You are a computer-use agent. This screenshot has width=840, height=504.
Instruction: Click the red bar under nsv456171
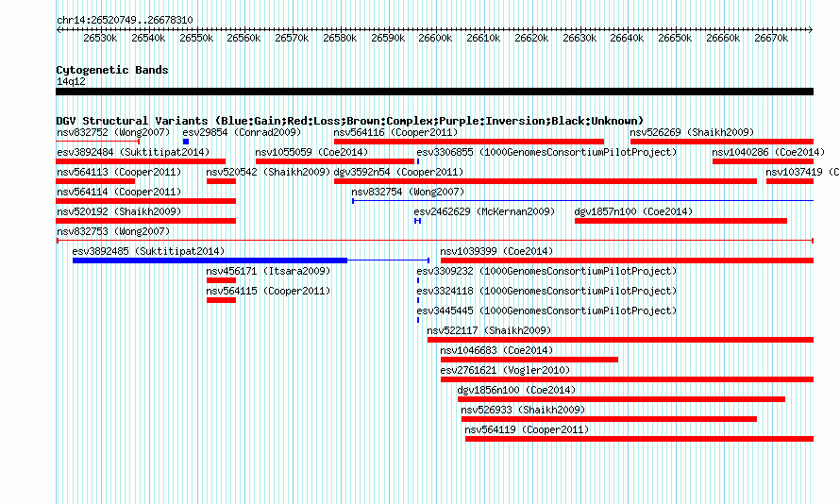coord(221,280)
